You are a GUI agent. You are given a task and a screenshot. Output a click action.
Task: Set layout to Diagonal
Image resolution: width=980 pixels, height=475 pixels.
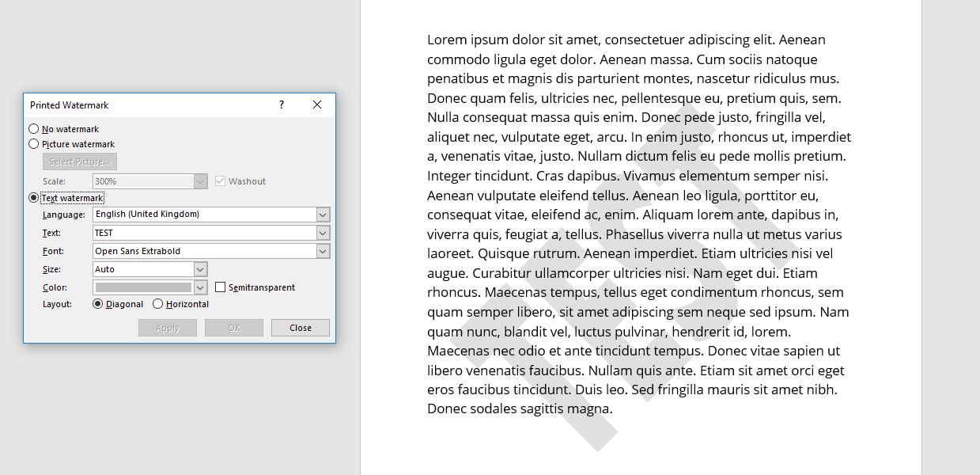click(x=98, y=304)
